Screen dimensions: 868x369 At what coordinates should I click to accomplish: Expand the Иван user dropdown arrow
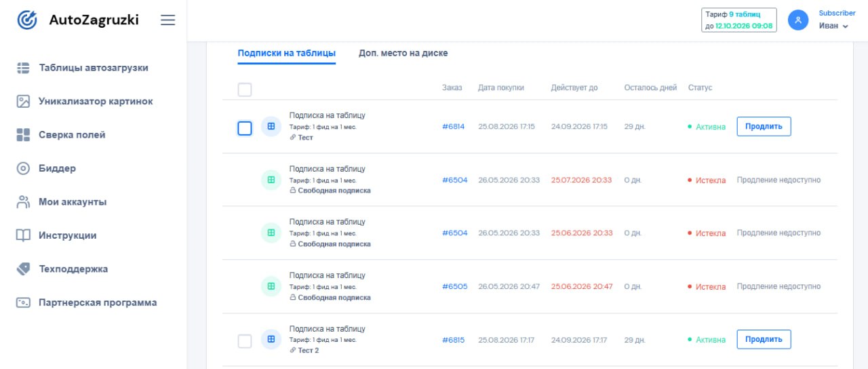(845, 26)
